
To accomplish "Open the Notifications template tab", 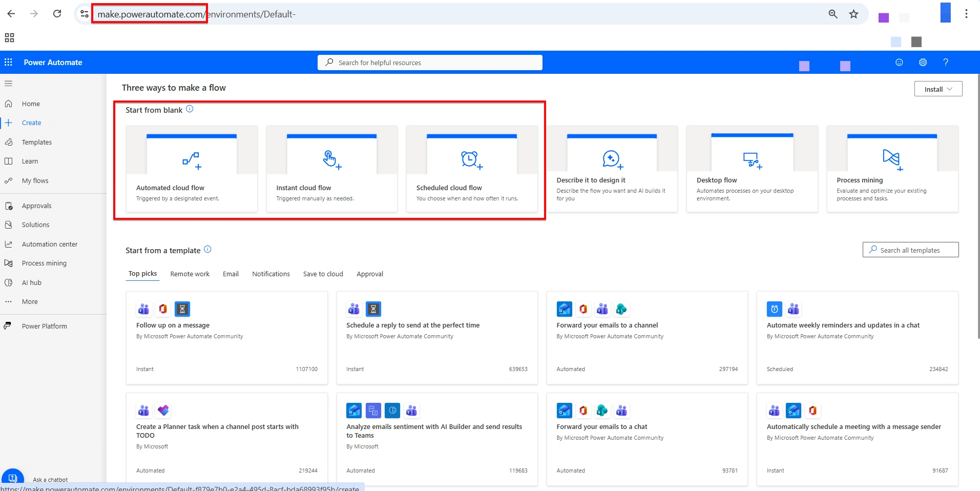I will [271, 274].
